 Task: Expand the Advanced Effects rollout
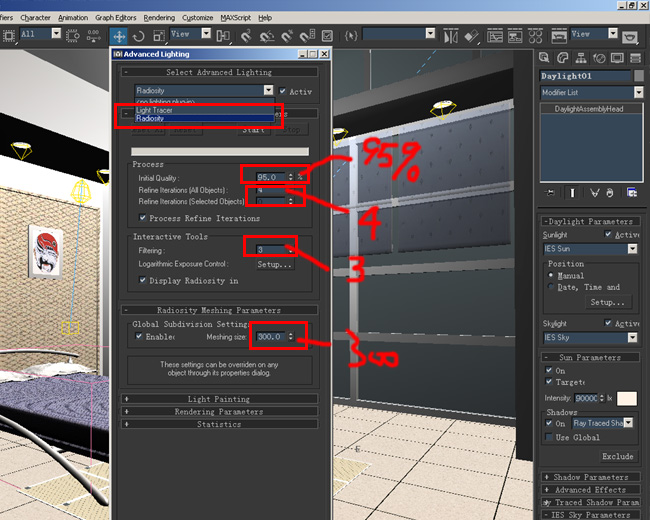(x=591, y=490)
